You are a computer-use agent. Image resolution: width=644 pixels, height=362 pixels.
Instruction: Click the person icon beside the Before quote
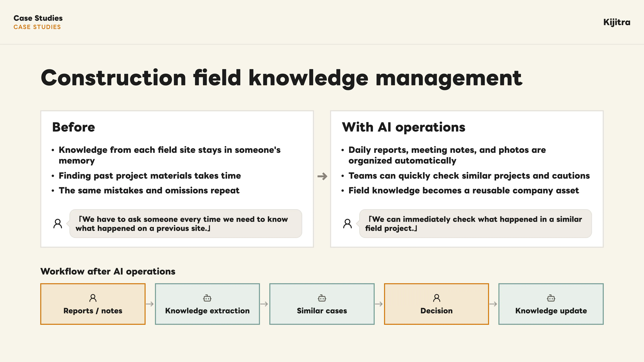[58, 223]
